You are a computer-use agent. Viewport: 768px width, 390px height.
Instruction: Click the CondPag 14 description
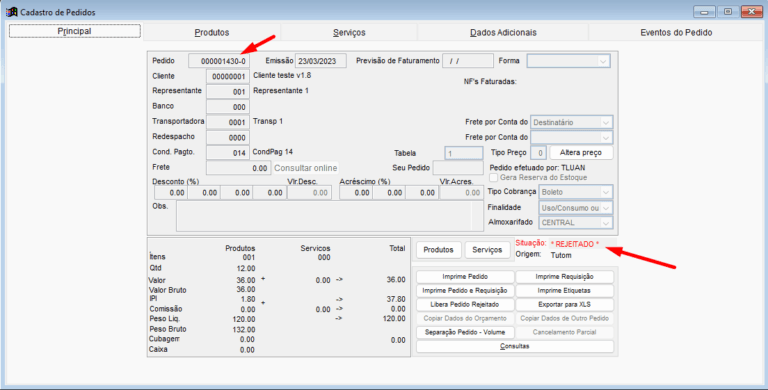273,152
